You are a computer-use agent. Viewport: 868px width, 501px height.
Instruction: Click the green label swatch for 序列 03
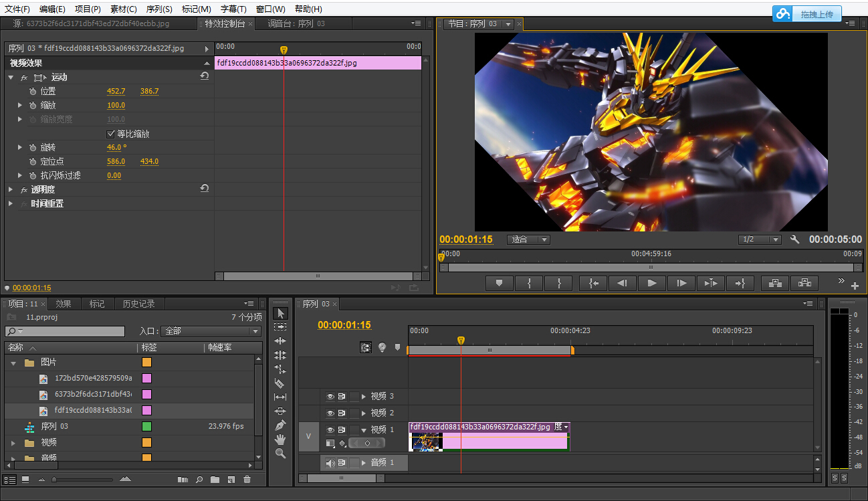click(x=146, y=426)
